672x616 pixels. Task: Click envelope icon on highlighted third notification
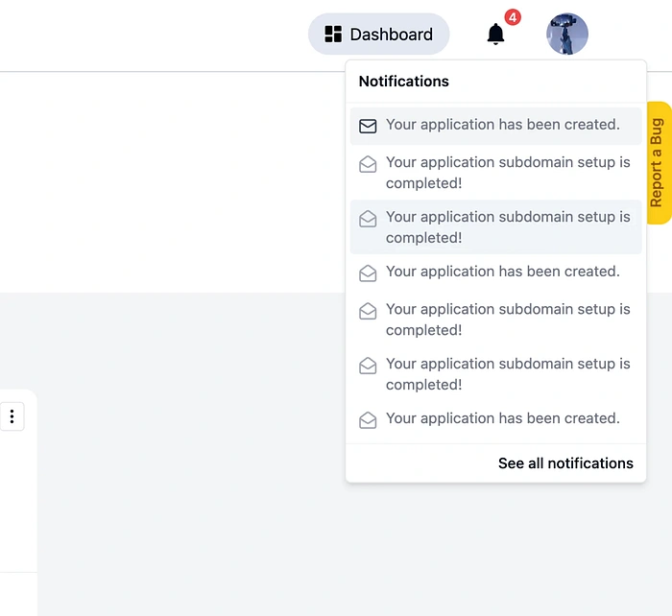[x=368, y=219]
